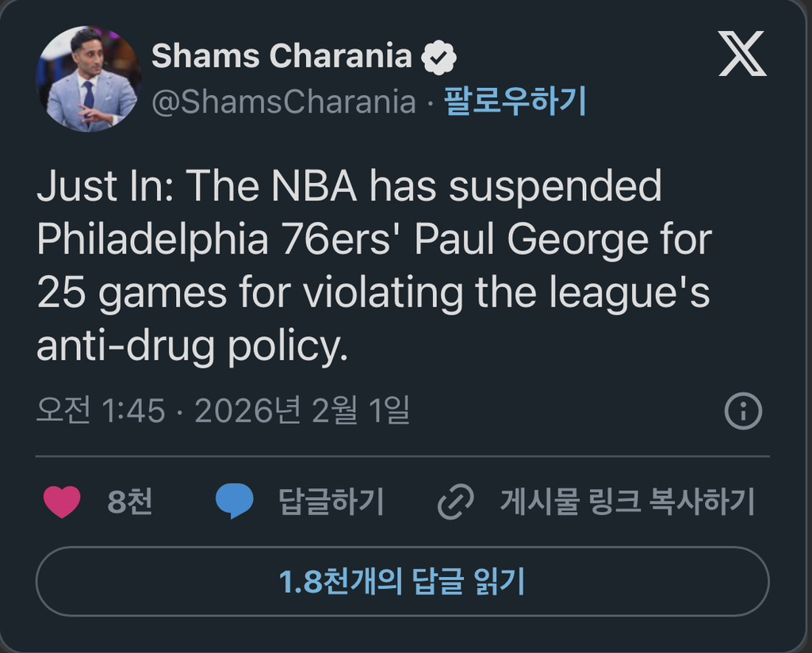
Task: Follow the account via 팔로우하기
Action: pos(515,102)
